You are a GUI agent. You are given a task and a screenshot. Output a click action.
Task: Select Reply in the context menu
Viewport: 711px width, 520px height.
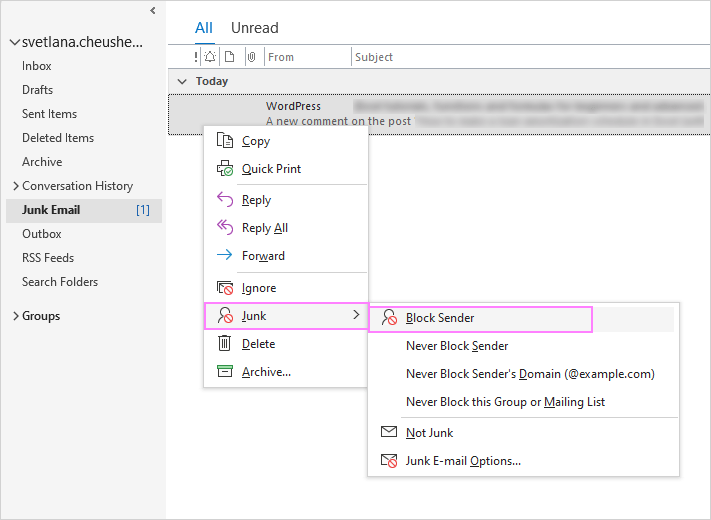[x=286, y=199]
